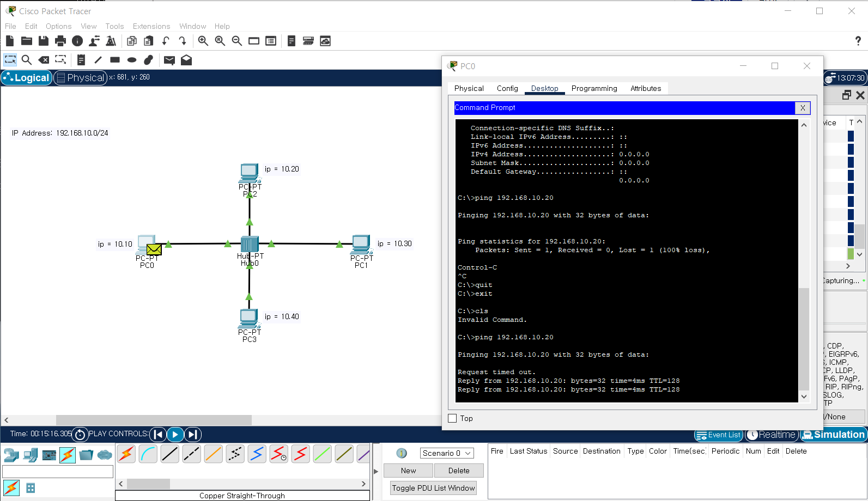Click the connections list scroll right arrow
This screenshot has height=501, width=868.
[x=363, y=484]
